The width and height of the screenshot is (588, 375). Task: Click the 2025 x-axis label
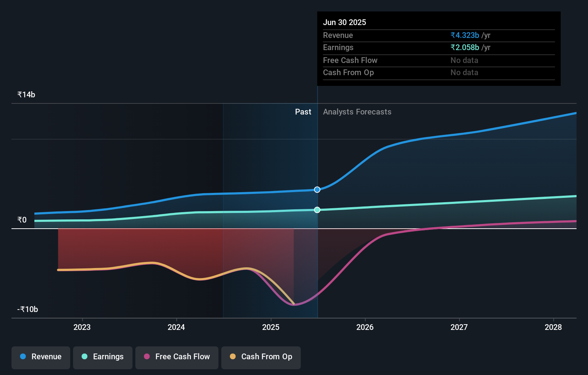(271, 327)
